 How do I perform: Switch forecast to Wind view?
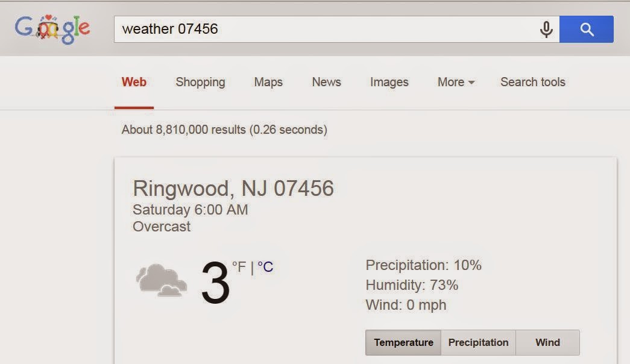pyautogui.click(x=547, y=342)
